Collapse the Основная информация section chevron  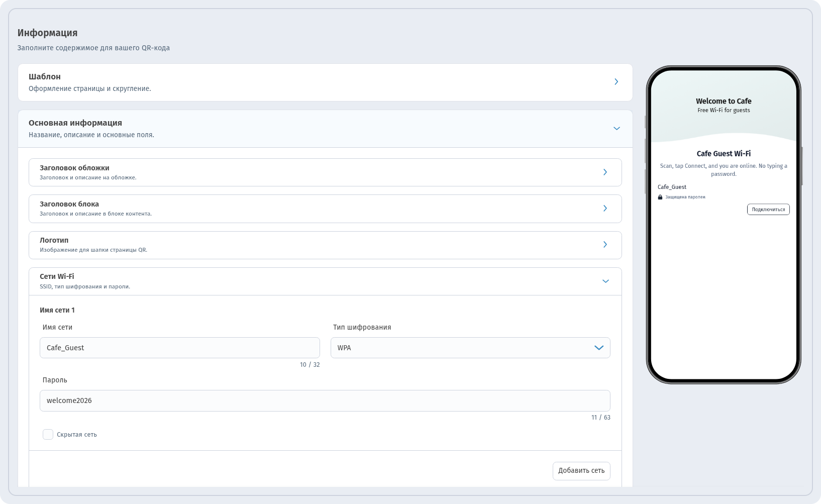[617, 129]
